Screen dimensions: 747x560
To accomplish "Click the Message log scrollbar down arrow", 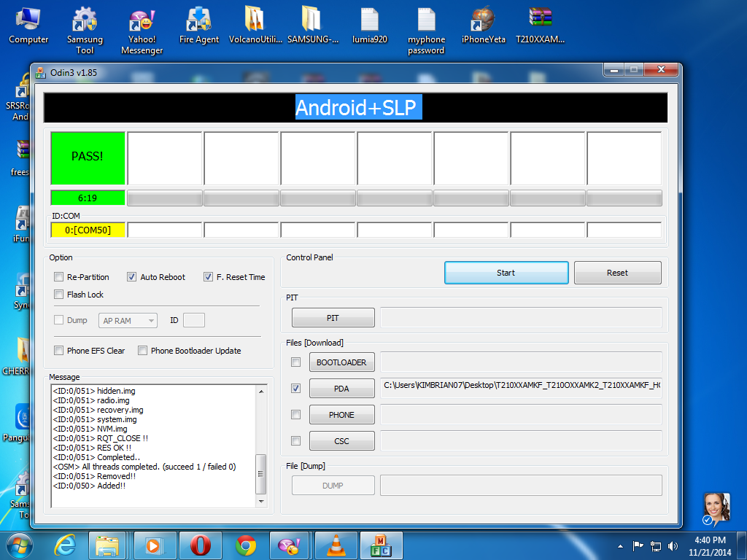I will pyautogui.click(x=261, y=502).
